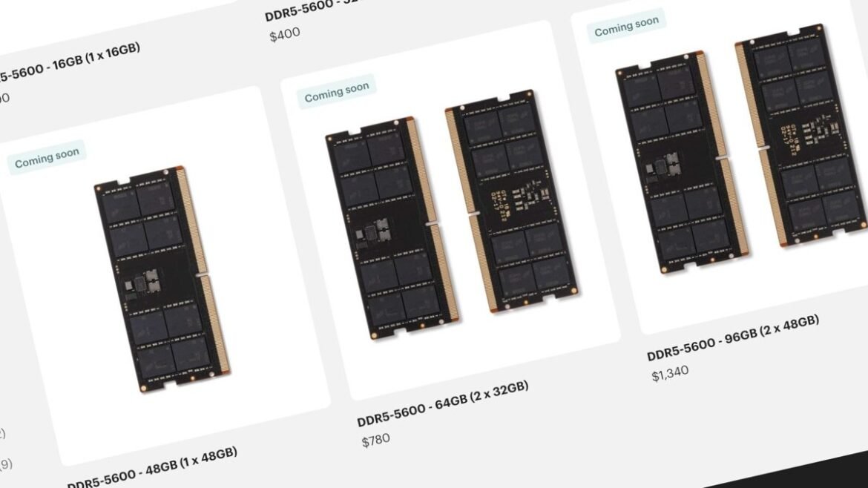Select left memory stick in 96GB kit image
Image resolution: width=868 pixels, height=488 pixels.
[683, 162]
